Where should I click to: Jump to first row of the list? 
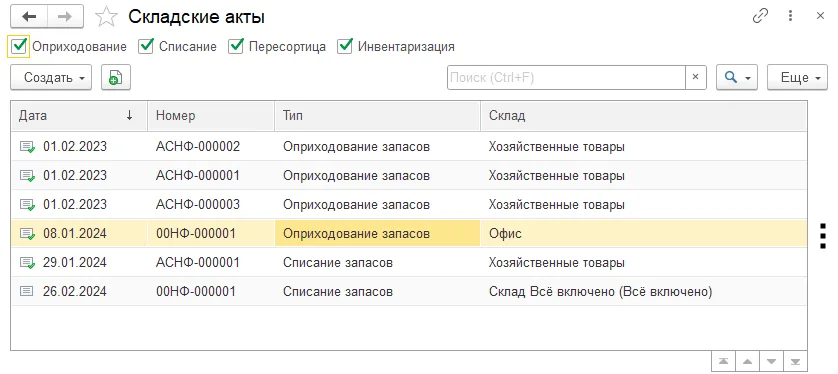pyautogui.click(x=723, y=361)
